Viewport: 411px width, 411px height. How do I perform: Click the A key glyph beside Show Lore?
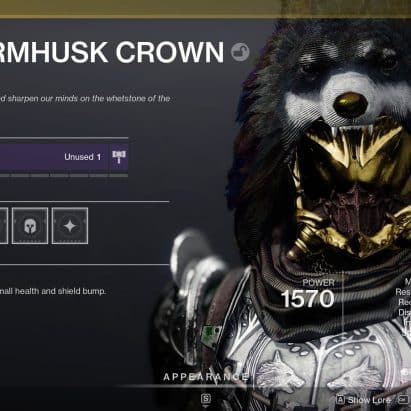[340, 399]
